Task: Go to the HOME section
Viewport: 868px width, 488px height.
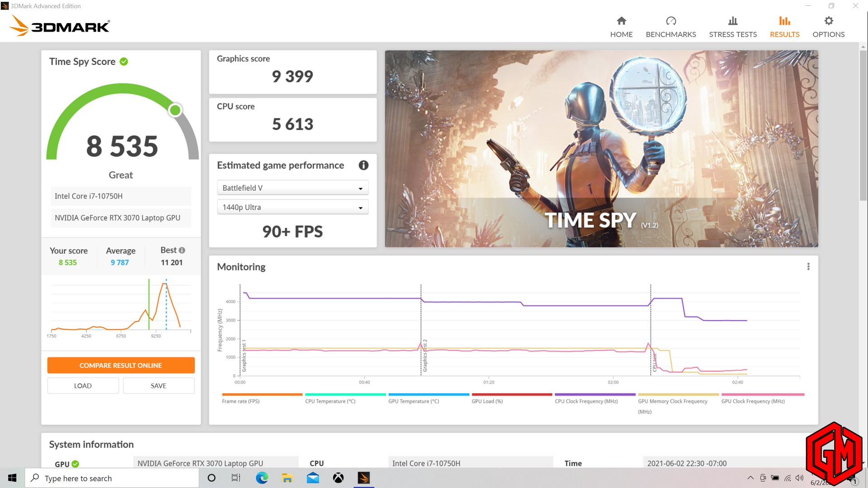Action: (x=621, y=27)
